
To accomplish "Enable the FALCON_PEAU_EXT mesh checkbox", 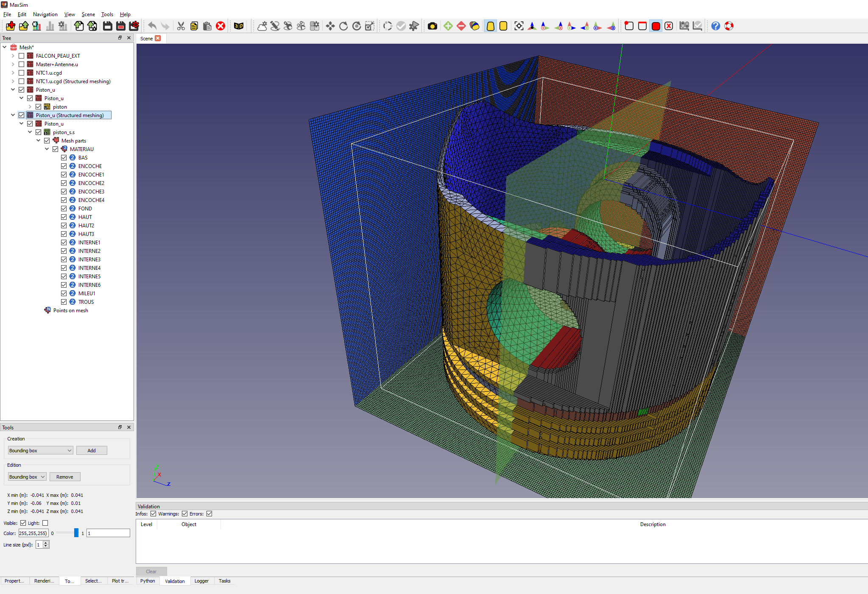I will [22, 56].
